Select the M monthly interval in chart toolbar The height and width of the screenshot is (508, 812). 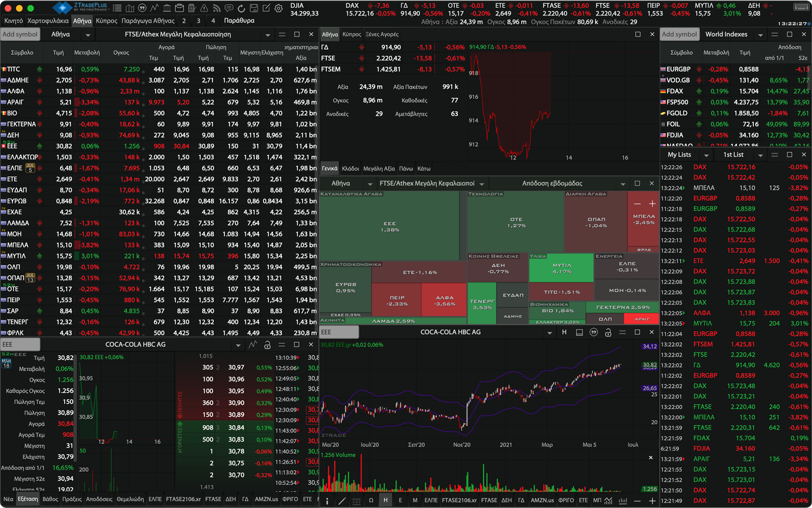coord(415,501)
